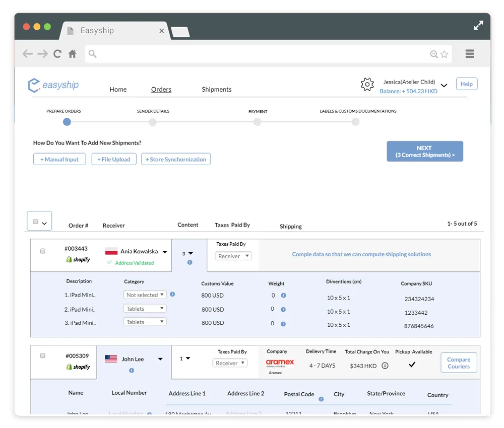Click info icon next to Postal Code

(321, 399)
